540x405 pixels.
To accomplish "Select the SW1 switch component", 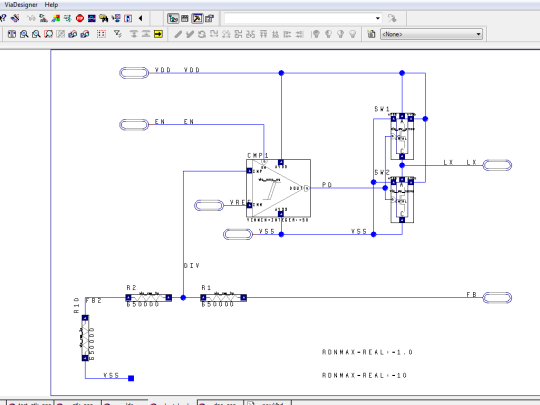I will 402,136.
